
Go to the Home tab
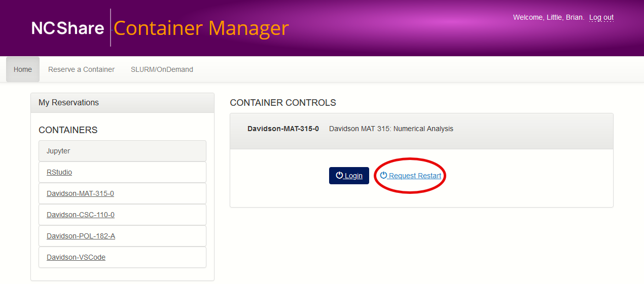point(23,69)
